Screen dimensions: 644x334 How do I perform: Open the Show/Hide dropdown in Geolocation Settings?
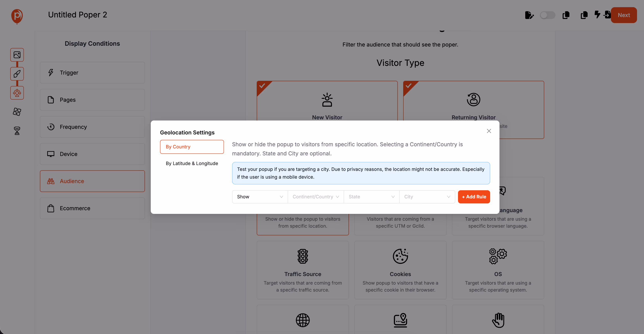[x=259, y=197]
